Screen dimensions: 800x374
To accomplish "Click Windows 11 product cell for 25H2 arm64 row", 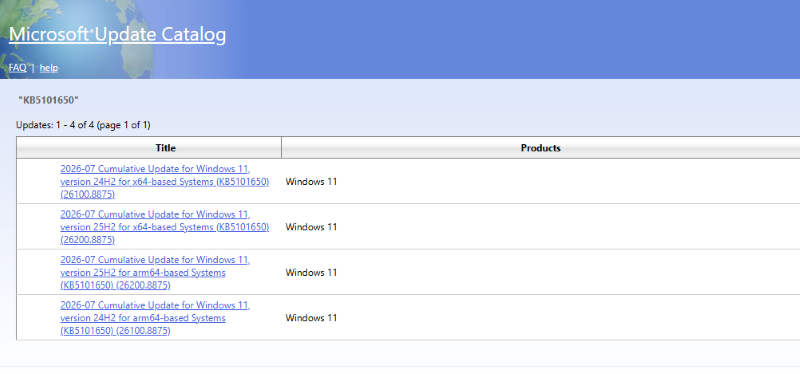I will 311,272.
